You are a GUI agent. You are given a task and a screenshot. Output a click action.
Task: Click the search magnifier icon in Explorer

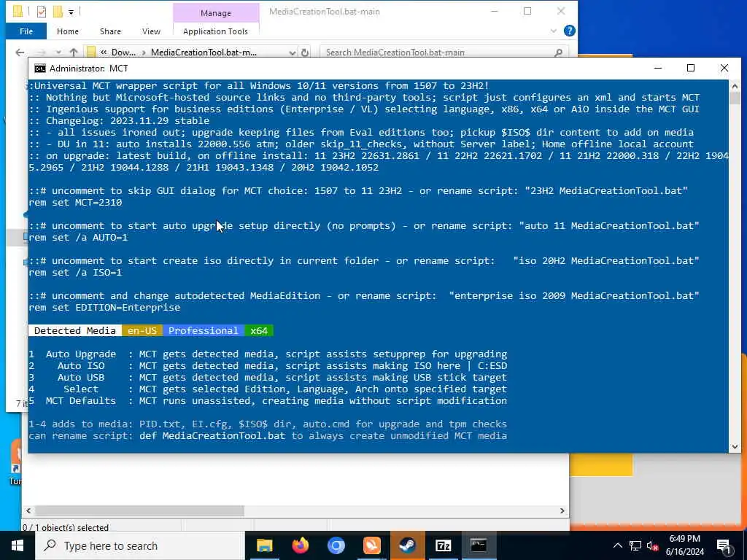[x=558, y=52]
